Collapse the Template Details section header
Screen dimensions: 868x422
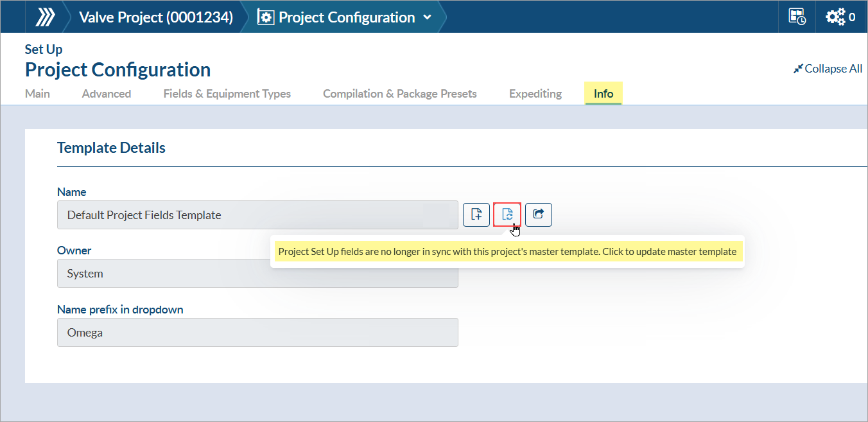pyautogui.click(x=111, y=148)
